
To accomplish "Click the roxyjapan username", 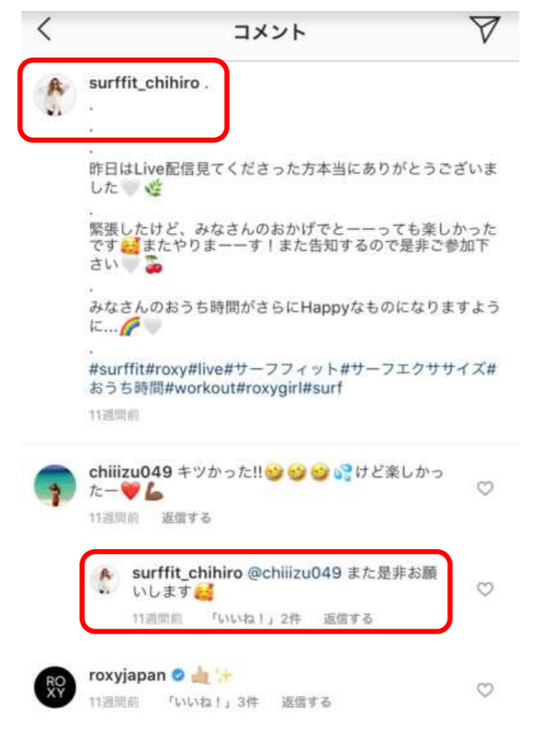I will [127, 675].
